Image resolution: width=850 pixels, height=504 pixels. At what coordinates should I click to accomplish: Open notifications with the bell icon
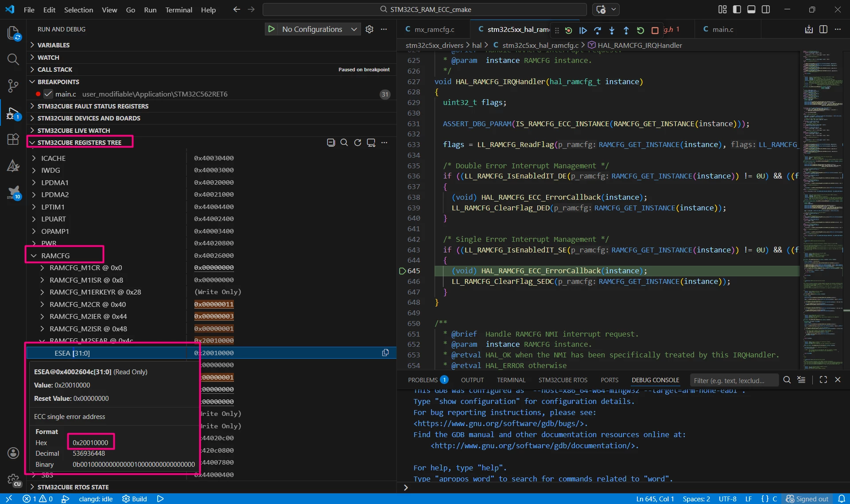pos(842,499)
